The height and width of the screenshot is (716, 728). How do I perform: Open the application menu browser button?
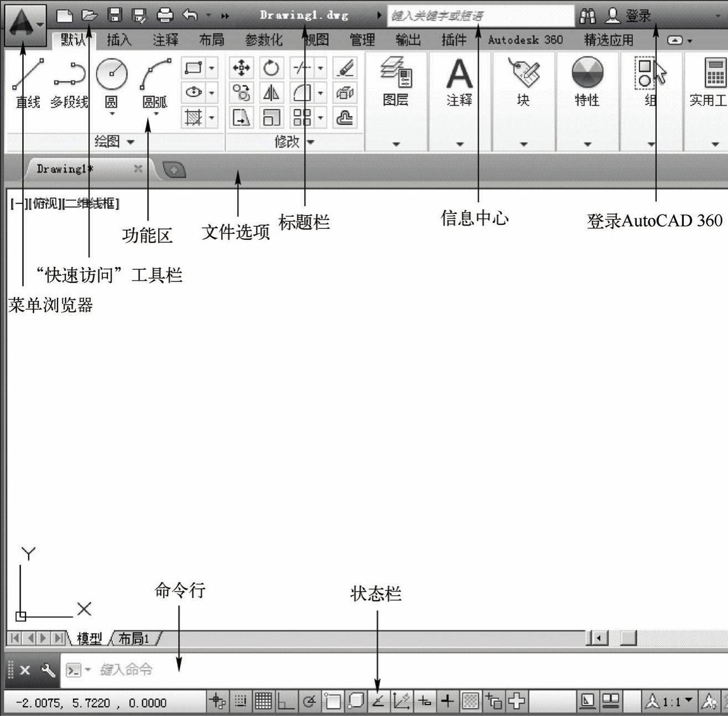(x=25, y=24)
